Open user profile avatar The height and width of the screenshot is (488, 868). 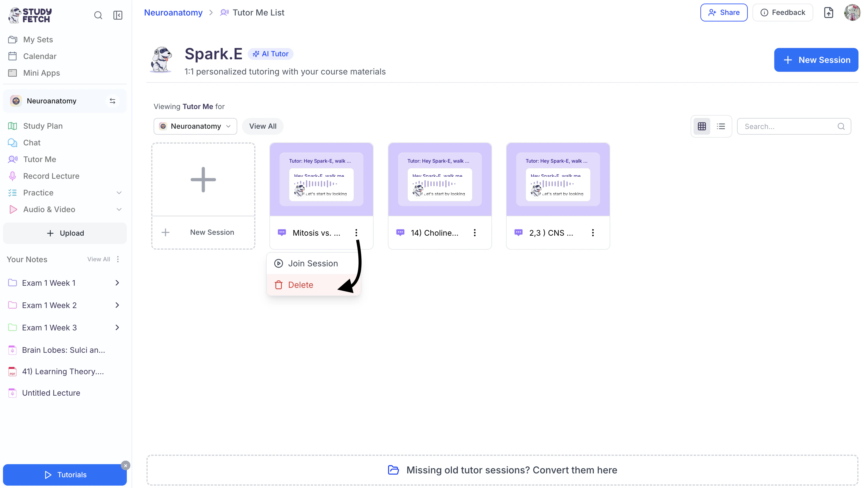[x=852, y=13]
